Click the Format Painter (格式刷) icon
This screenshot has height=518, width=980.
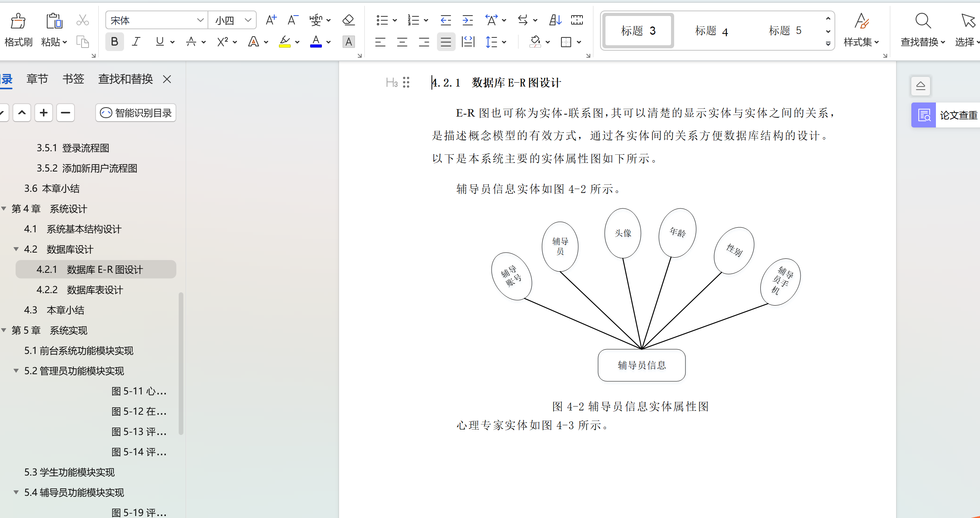click(x=18, y=29)
